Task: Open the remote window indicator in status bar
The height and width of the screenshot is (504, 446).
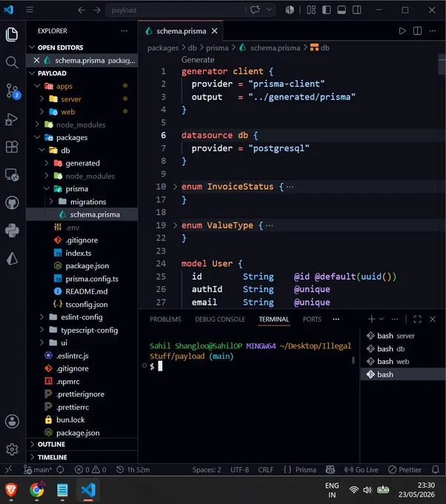Action: (9, 470)
